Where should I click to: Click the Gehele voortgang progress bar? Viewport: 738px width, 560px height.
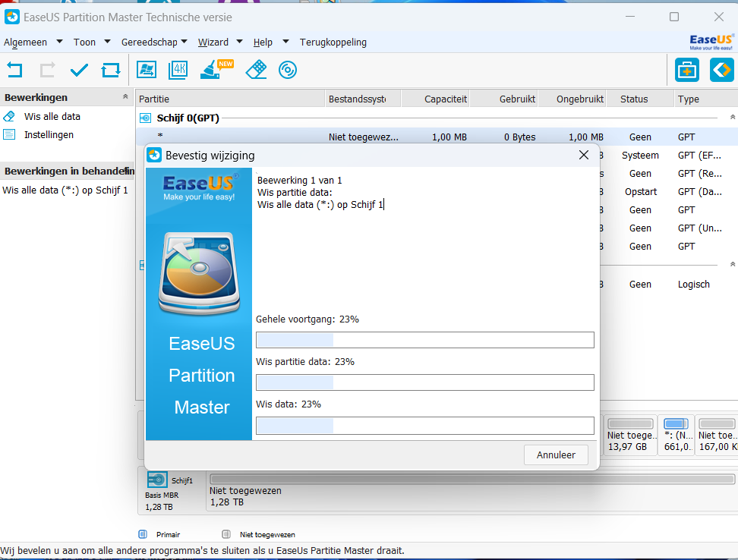[x=425, y=340]
